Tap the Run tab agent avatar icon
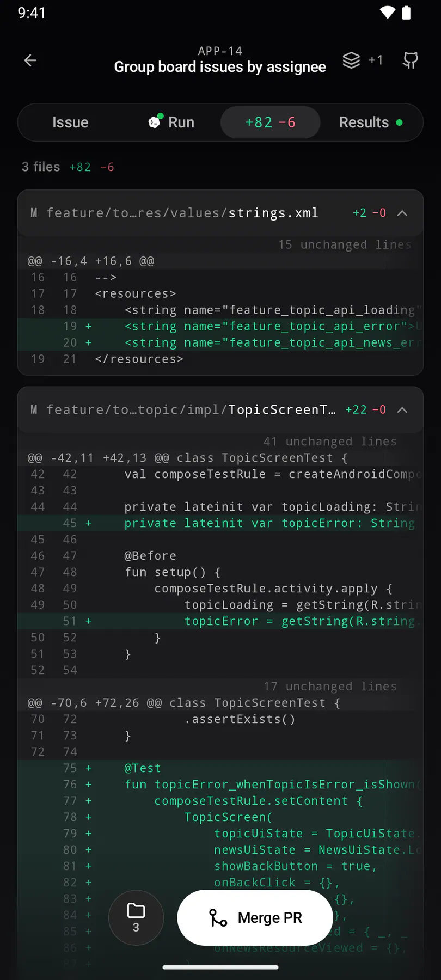The width and height of the screenshot is (441, 980). click(155, 122)
